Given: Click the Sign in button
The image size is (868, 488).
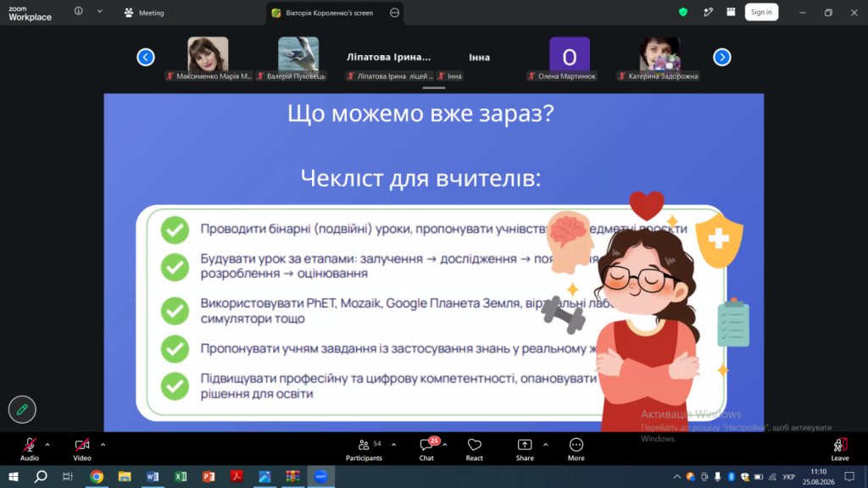Looking at the screenshot, I should tap(761, 12).
